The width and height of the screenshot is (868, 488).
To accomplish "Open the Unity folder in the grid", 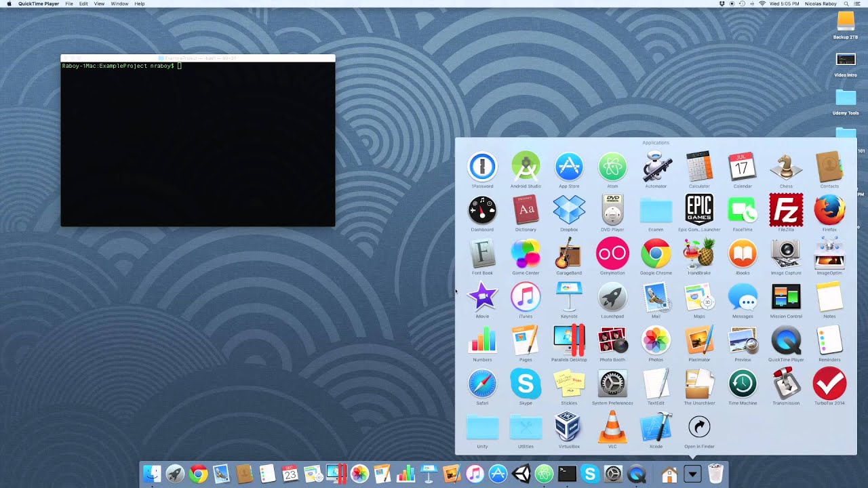I will 482,428.
